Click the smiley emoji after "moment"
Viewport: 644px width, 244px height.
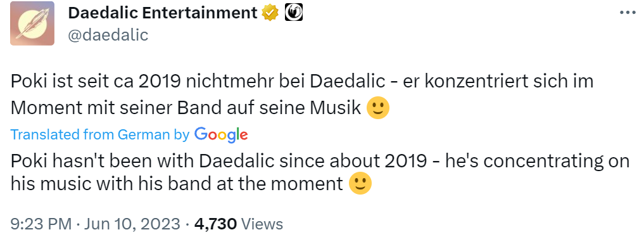point(360,184)
